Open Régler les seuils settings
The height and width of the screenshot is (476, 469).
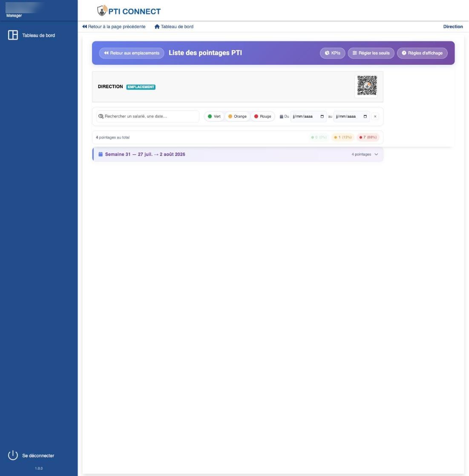(371, 53)
